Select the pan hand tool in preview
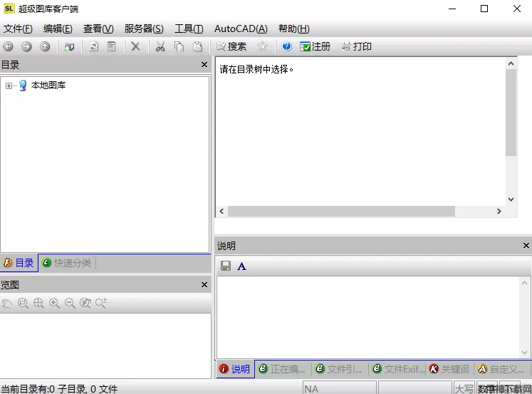The width and height of the screenshot is (532, 394). pyautogui.click(x=7, y=303)
